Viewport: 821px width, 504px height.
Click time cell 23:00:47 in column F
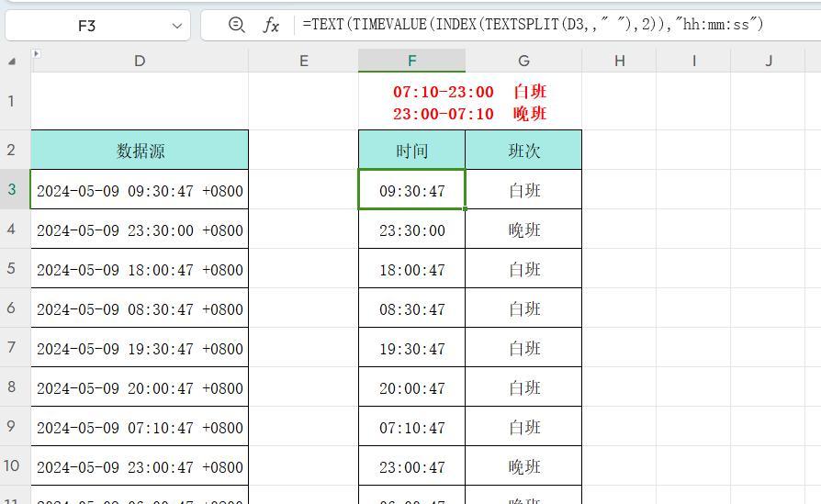412,466
